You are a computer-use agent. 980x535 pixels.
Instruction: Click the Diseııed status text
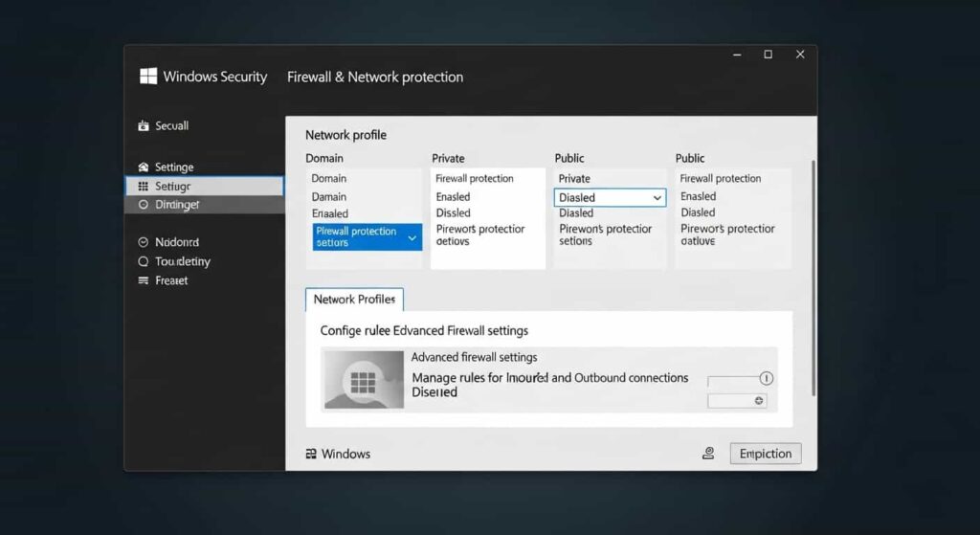tap(434, 392)
